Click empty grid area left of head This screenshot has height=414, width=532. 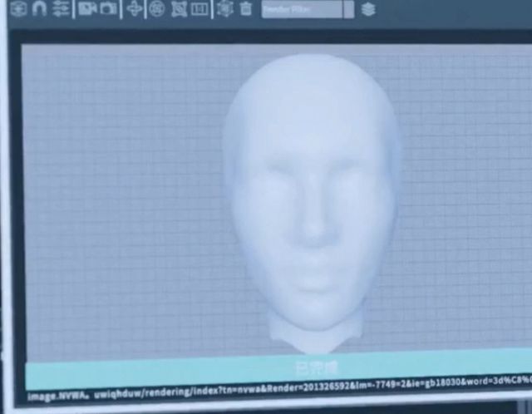[116, 208]
